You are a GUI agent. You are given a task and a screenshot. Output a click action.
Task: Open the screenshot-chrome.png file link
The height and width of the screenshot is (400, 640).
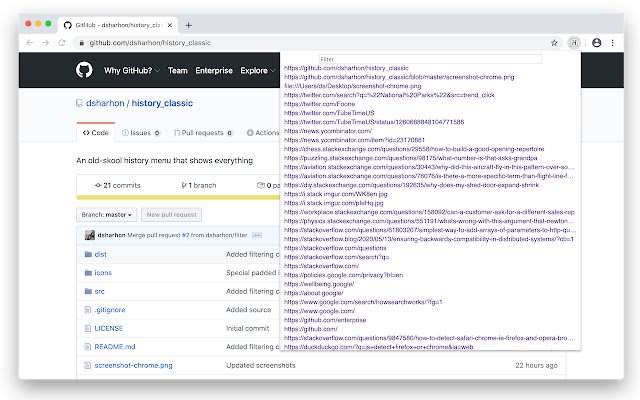click(133, 365)
